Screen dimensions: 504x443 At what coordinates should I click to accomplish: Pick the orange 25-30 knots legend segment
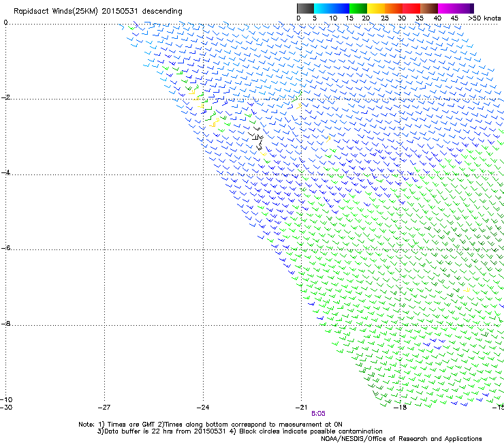394,8
